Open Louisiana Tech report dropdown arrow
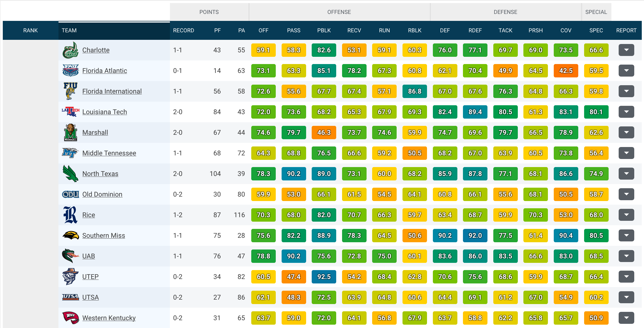This screenshot has width=644, height=328. pos(626,112)
